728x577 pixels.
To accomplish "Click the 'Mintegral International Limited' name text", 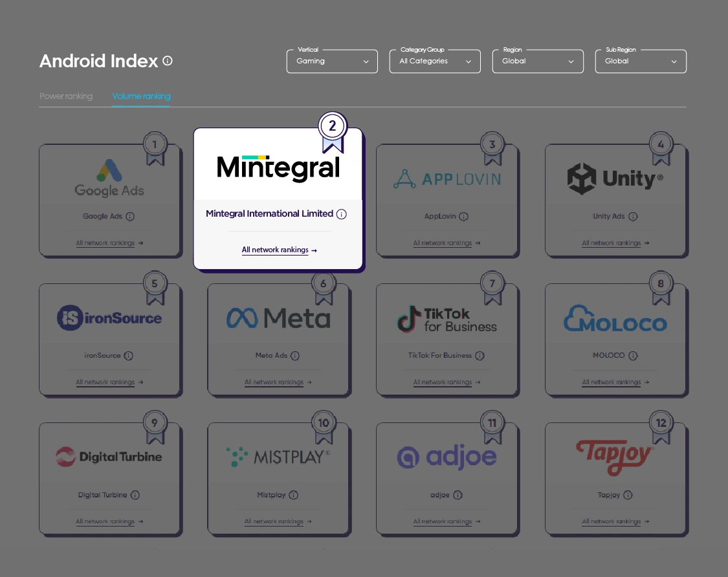I will (269, 213).
